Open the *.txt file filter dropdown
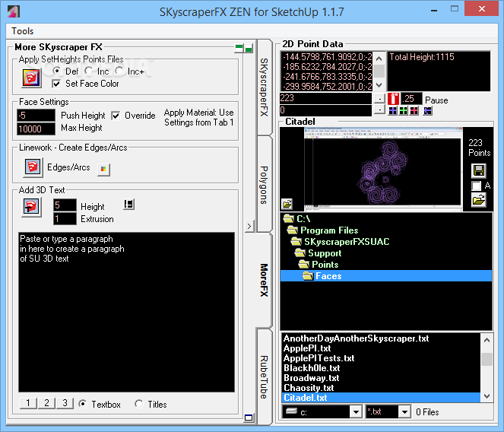Screen dimensions: 504x432 [x=404, y=412]
